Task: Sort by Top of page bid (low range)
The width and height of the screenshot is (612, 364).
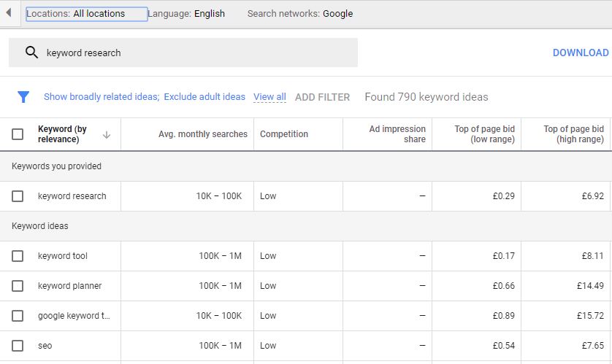Action: click(x=484, y=134)
